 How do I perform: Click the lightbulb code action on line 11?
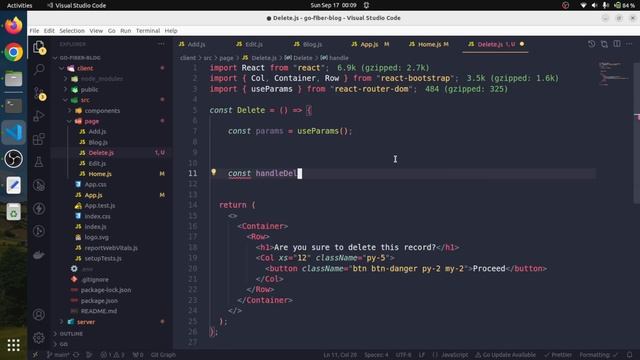(213, 173)
